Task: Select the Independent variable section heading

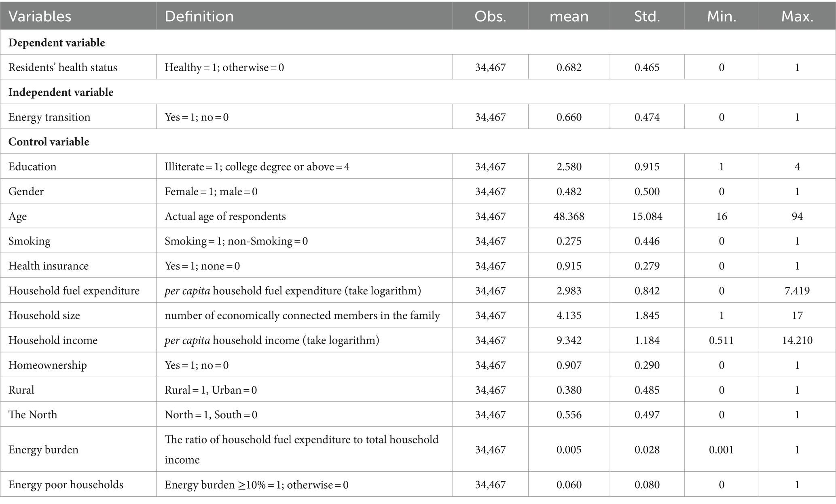Action: pyautogui.click(x=61, y=92)
